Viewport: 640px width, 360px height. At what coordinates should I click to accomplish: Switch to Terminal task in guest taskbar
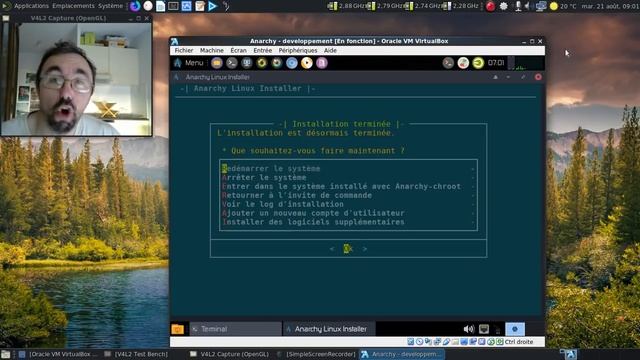(235, 329)
